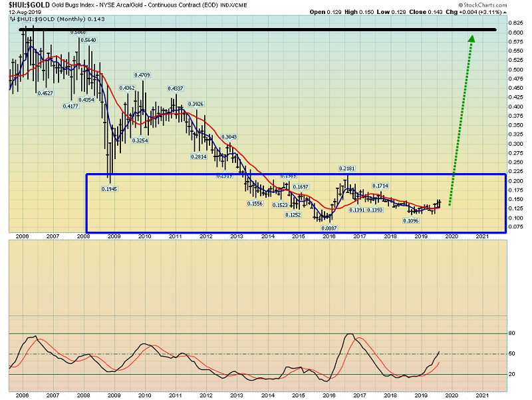Click the 0.4709 price peak label

[143, 75]
